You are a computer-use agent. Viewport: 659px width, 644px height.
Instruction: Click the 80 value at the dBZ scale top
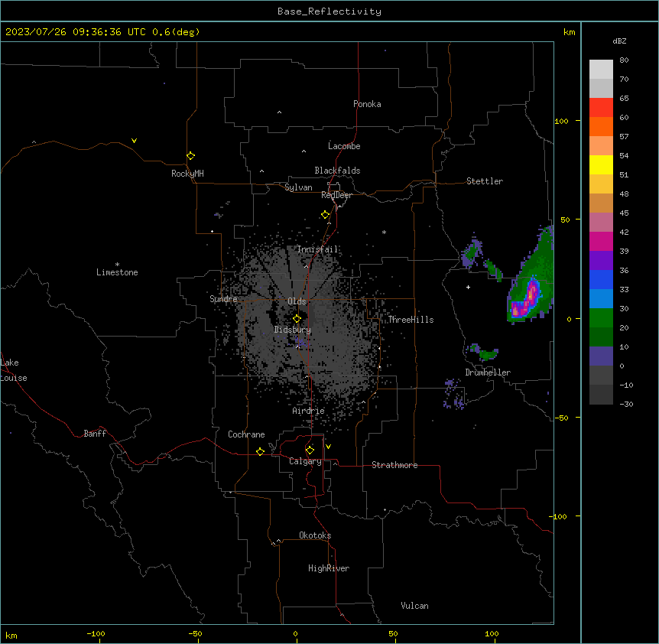point(624,60)
